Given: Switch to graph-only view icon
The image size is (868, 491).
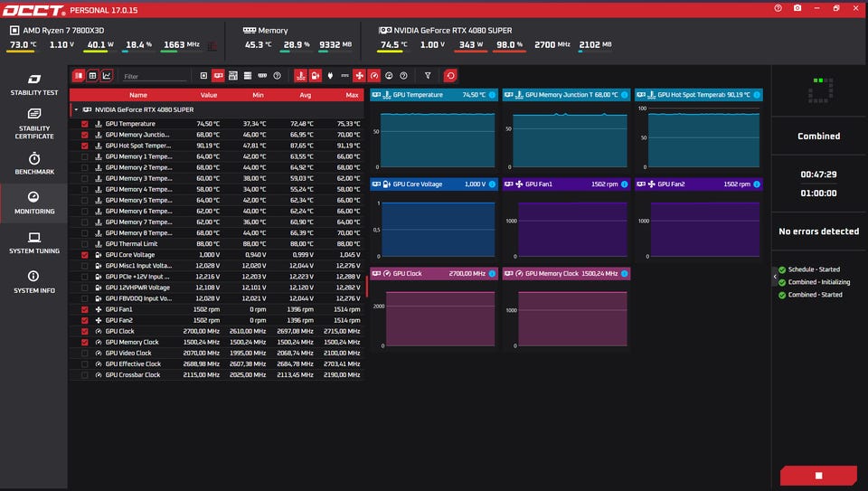Looking at the screenshot, I should tap(107, 76).
